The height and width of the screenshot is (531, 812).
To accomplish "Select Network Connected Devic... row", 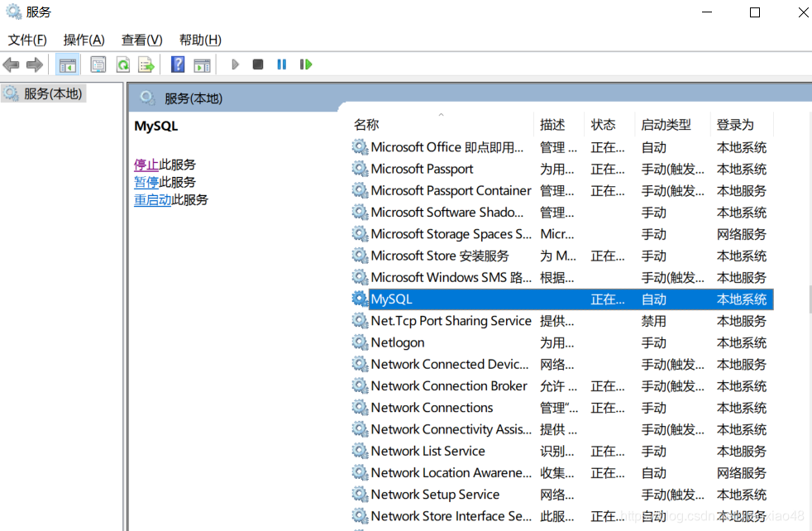I will click(x=562, y=364).
